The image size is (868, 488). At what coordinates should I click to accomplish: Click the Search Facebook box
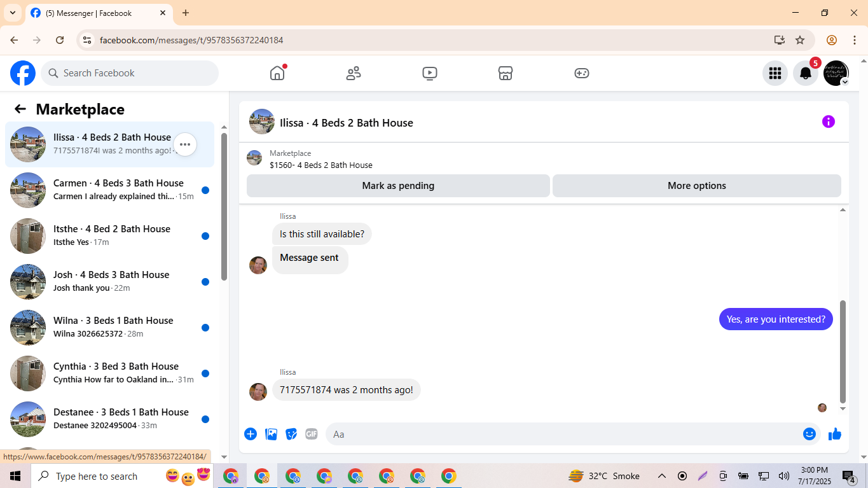click(130, 73)
